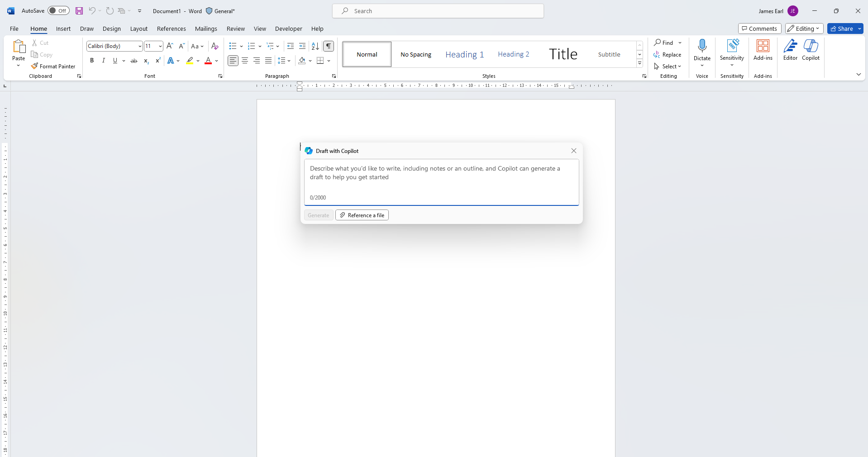Apply the Title style
Viewport: 868px width, 457px height.
[563, 54]
